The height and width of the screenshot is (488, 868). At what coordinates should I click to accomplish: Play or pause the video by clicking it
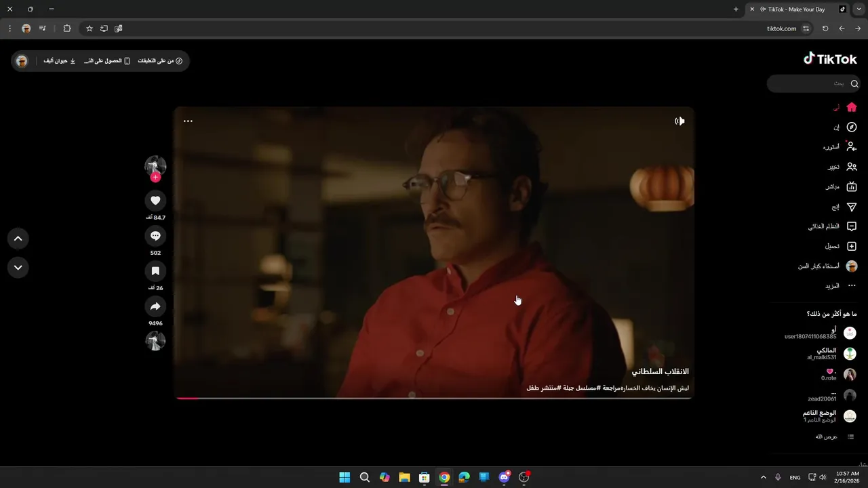[434, 252]
